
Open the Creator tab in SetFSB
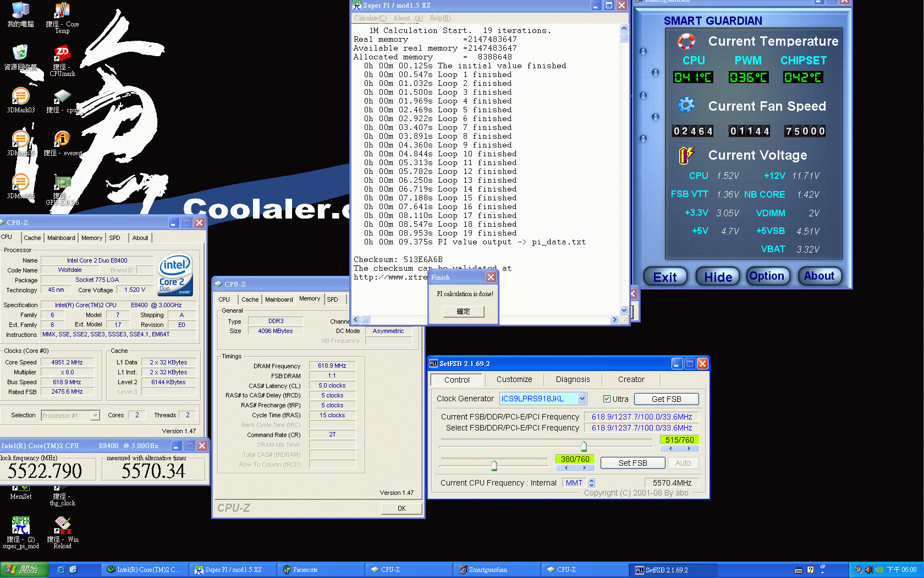(x=631, y=379)
